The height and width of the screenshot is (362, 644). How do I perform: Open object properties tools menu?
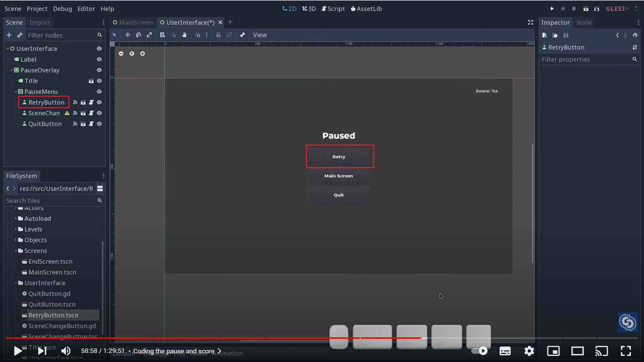click(x=635, y=47)
